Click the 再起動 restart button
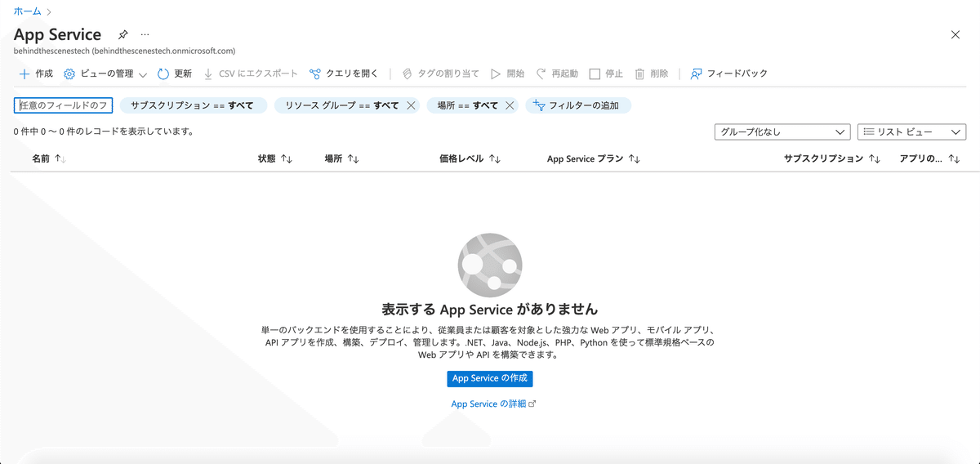The height and width of the screenshot is (464, 980). coord(557,74)
